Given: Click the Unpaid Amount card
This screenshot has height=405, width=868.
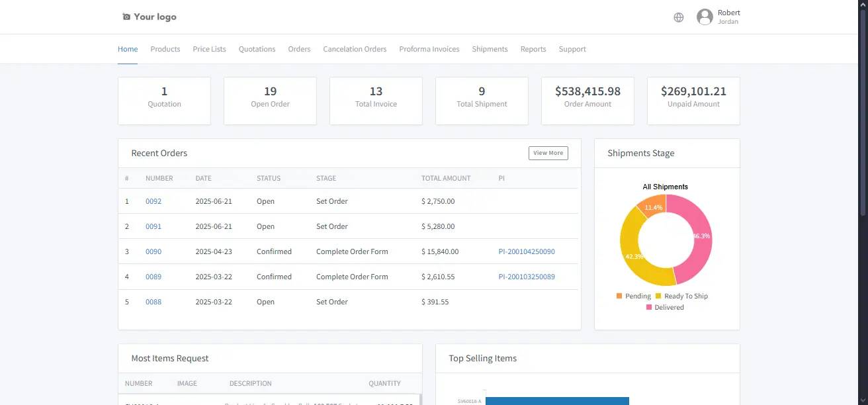Looking at the screenshot, I should (693, 101).
